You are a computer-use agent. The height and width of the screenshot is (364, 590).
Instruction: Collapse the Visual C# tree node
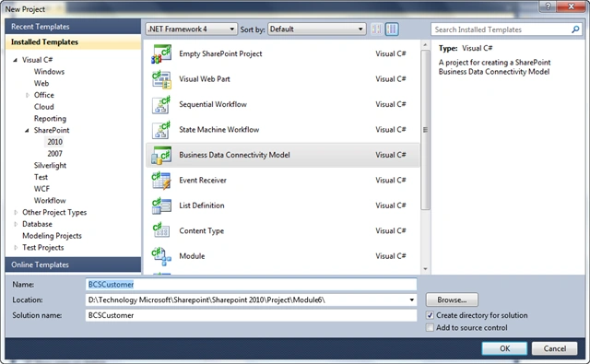coord(15,60)
